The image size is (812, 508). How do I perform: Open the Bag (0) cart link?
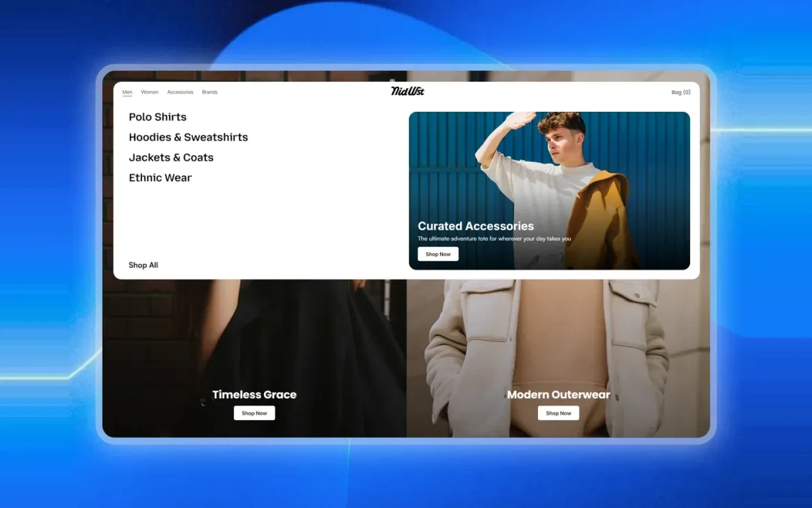click(x=681, y=92)
